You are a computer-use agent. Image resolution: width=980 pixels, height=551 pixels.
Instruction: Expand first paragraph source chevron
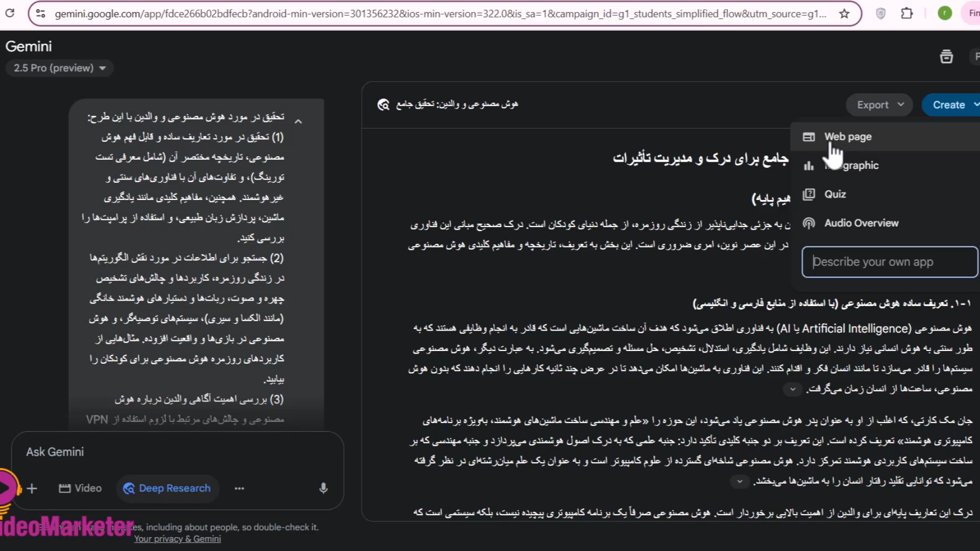pyautogui.click(x=792, y=389)
